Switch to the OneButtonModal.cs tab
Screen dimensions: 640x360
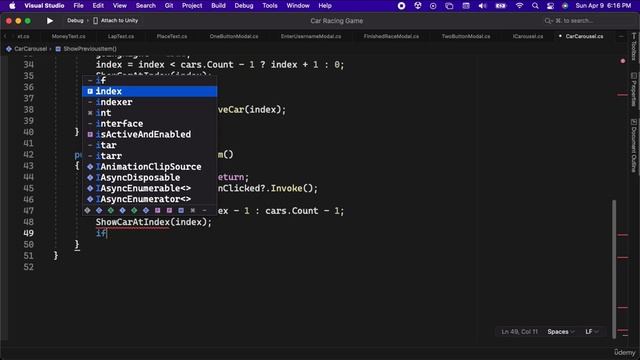point(234,36)
